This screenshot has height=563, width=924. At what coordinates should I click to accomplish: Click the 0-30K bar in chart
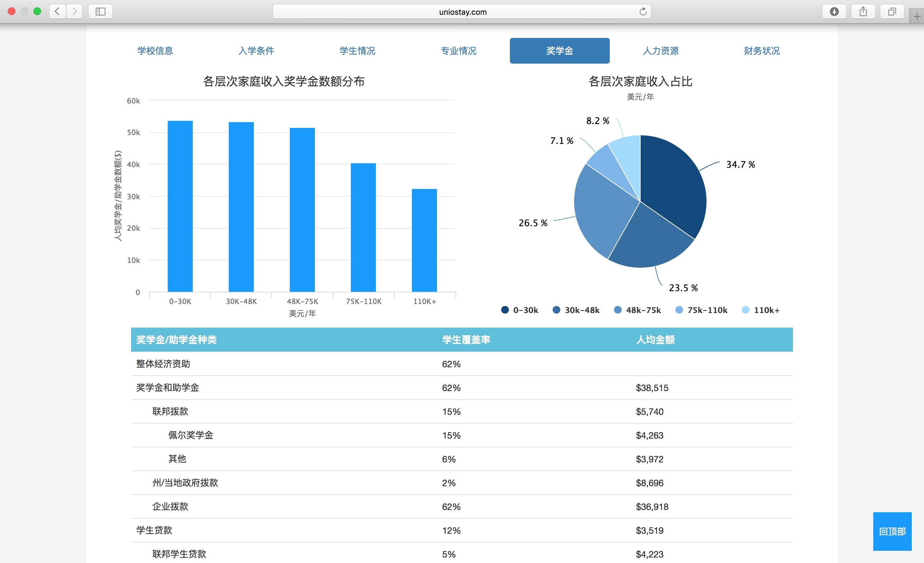(180, 206)
